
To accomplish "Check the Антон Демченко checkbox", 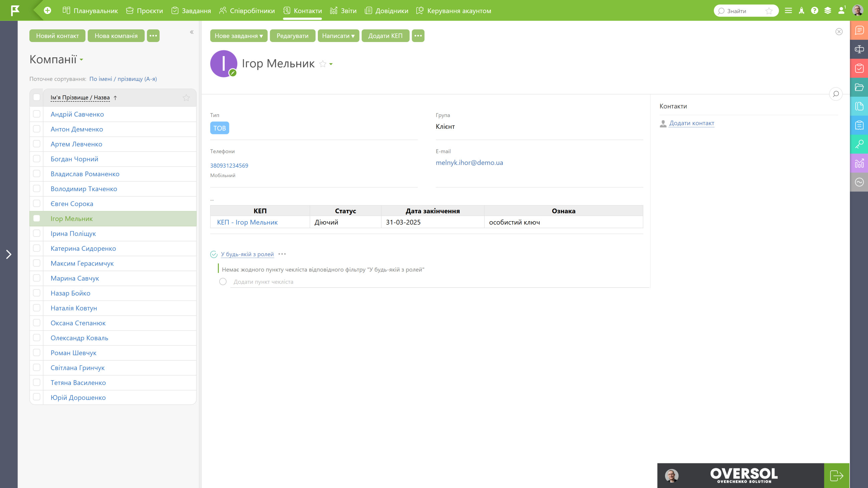I will [x=37, y=129].
